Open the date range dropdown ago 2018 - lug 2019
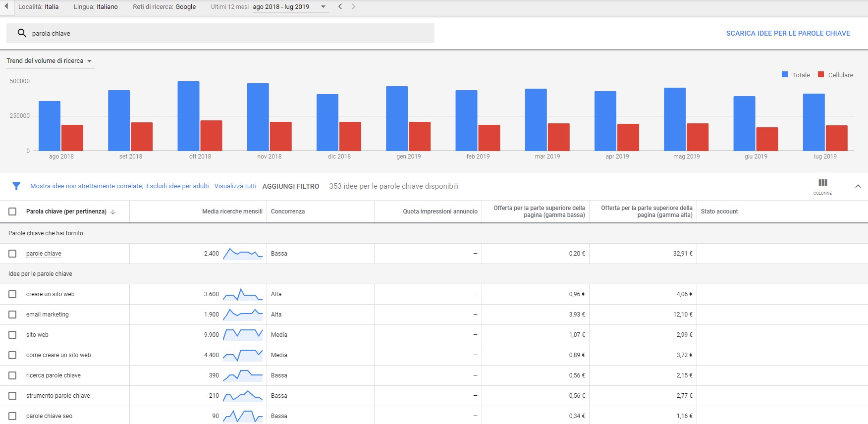The width and height of the screenshot is (868, 424). tap(289, 7)
